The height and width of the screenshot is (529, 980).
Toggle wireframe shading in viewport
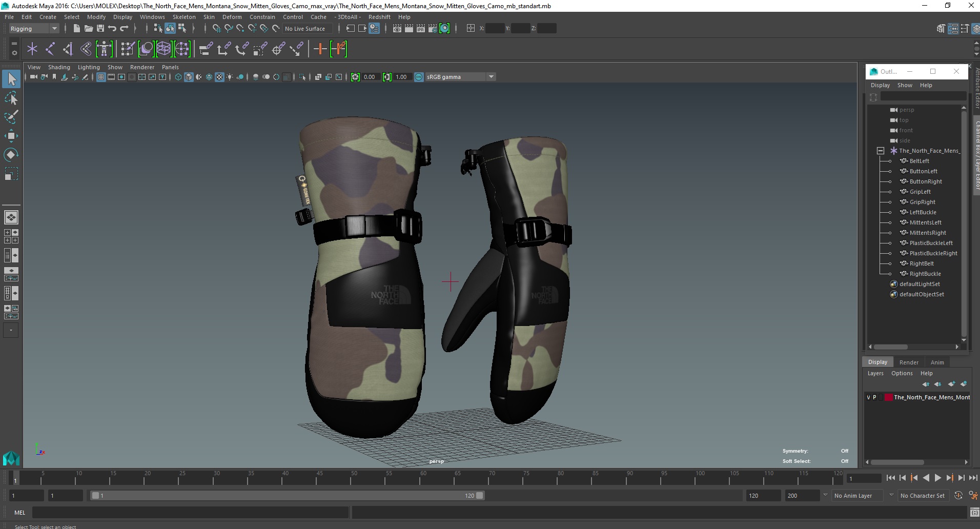pyautogui.click(x=178, y=77)
